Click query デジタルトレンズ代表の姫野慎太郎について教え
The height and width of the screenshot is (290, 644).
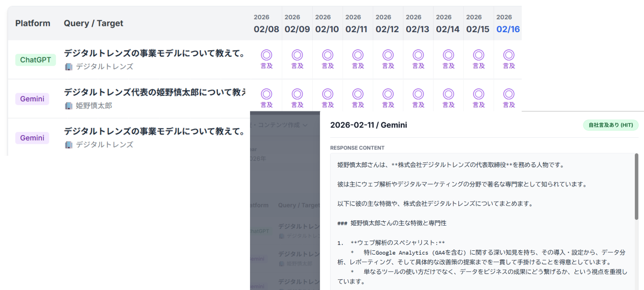(155, 92)
